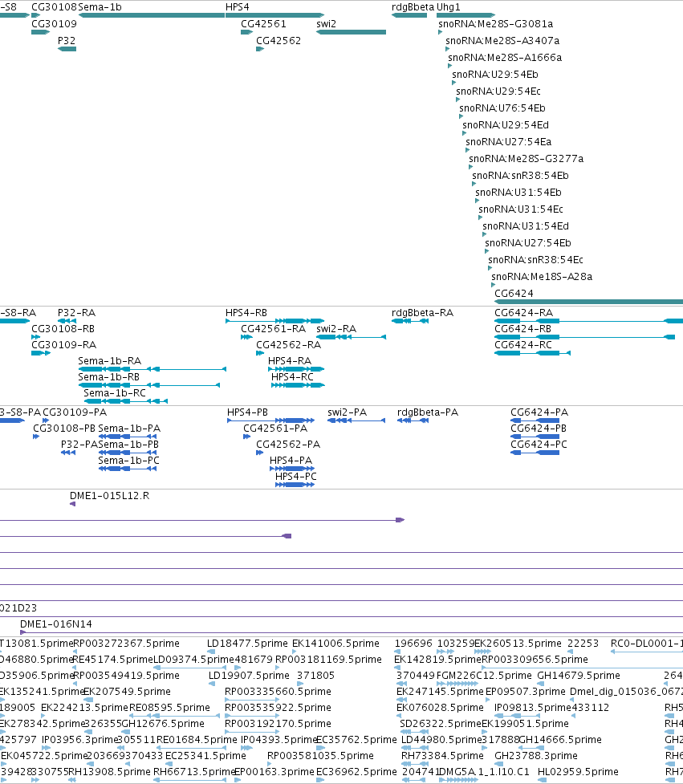Click the Sema-1b-RA transcript label

[x=109, y=360]
